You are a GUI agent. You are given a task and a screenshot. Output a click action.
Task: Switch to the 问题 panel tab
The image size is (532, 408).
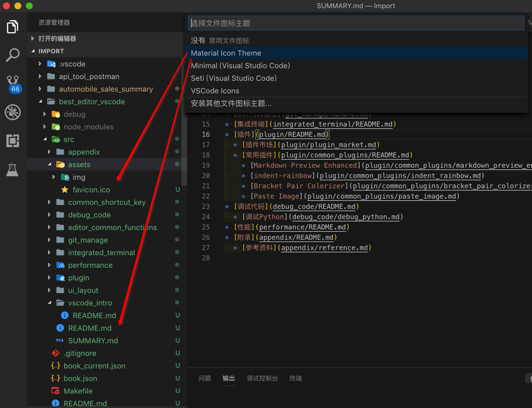tap(205, 378)
